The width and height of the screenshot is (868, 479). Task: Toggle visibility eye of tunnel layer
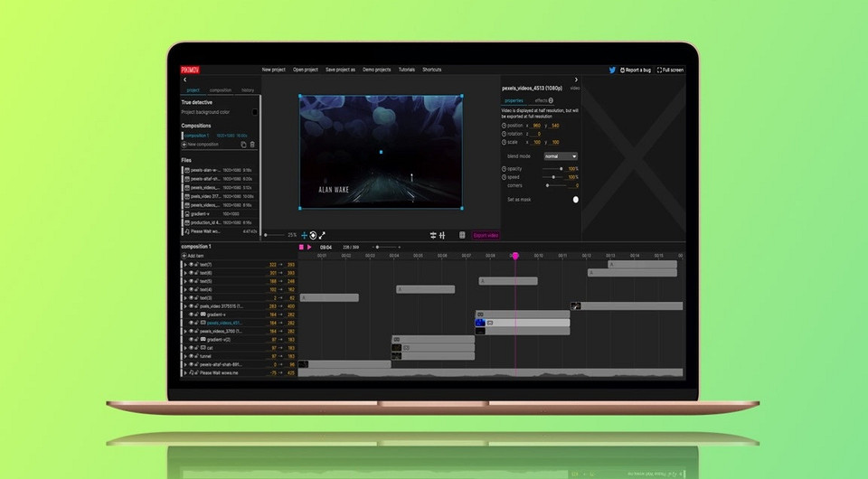click(192, 356)
